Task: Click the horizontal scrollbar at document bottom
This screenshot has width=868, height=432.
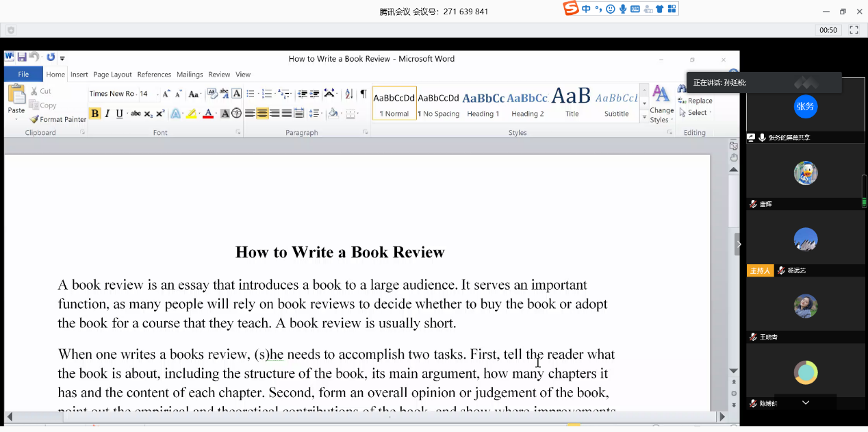Action: [363, 417]
